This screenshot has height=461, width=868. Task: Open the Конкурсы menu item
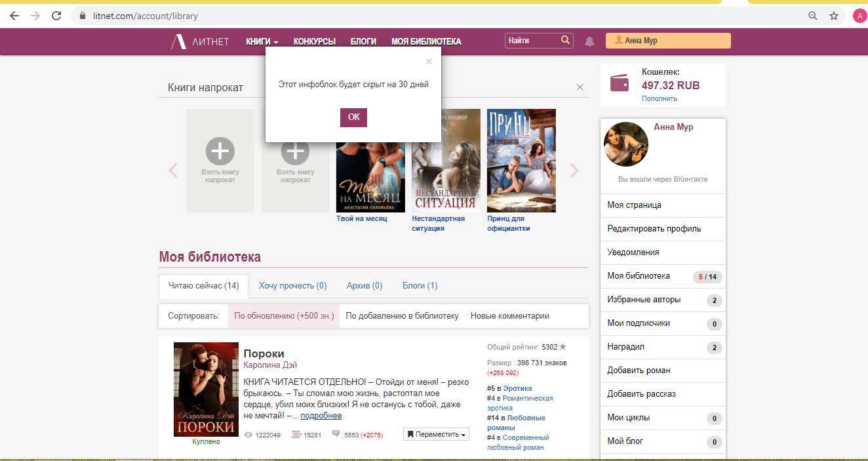click(x=314, y=41)
